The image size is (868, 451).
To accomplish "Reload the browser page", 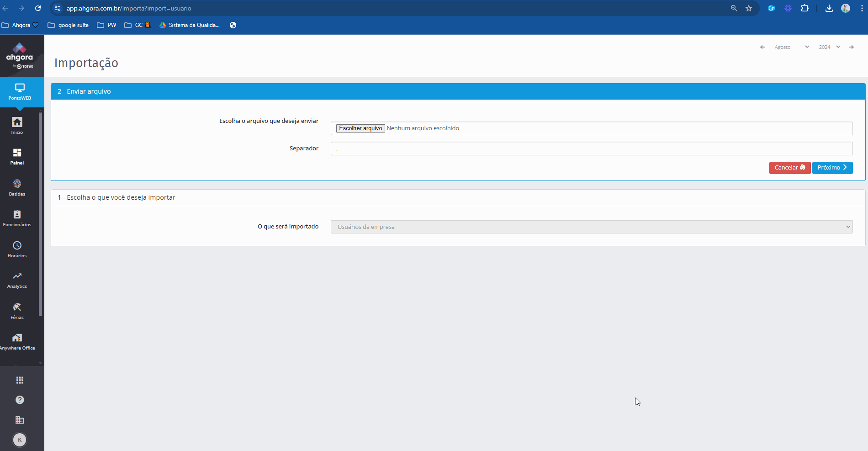I will point(38,8).
